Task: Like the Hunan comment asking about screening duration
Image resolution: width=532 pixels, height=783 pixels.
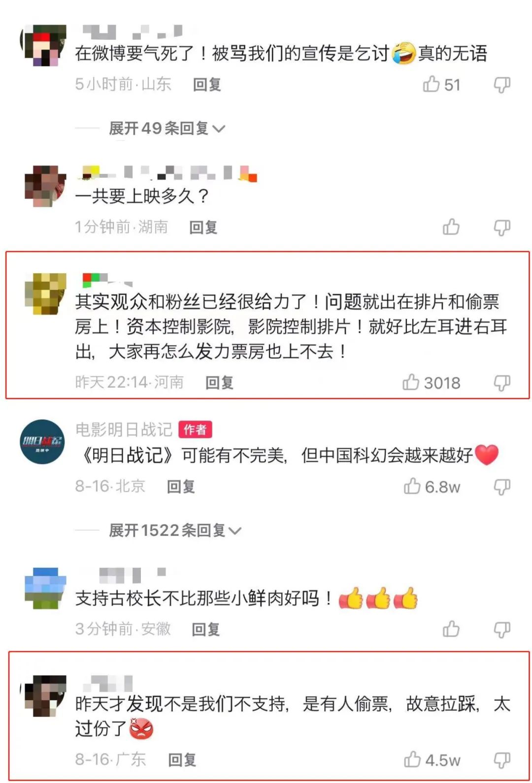Action: (451, 227)
